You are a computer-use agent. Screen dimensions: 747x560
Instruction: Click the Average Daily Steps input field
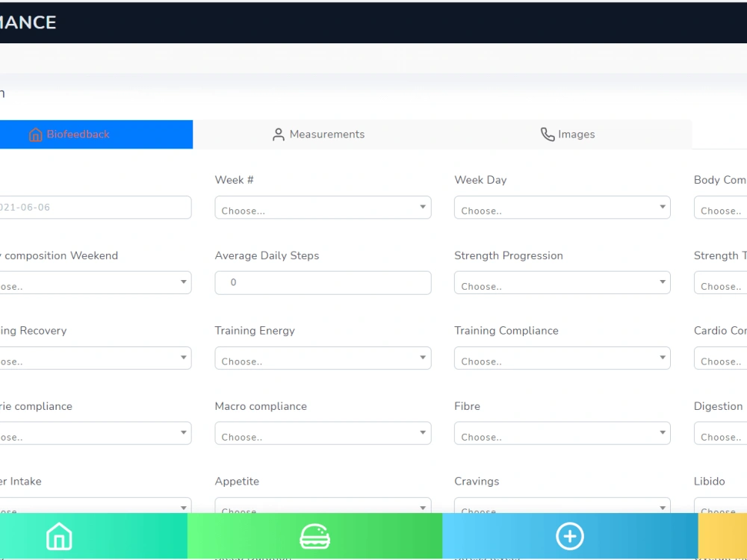[x=323, y=283]
